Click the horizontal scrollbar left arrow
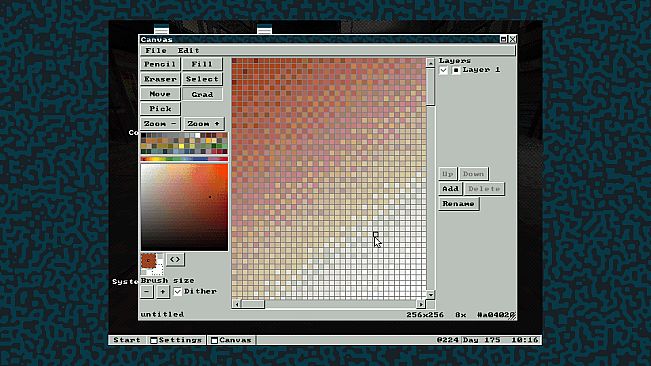This screenshot has height=366, width=651. pos(236,304)
